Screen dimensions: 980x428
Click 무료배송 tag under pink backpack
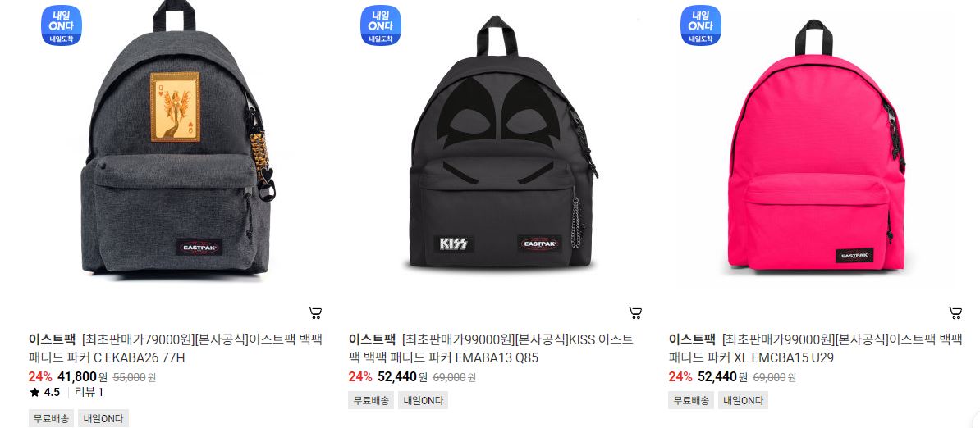pyautogui.click(x=691, y=401)
